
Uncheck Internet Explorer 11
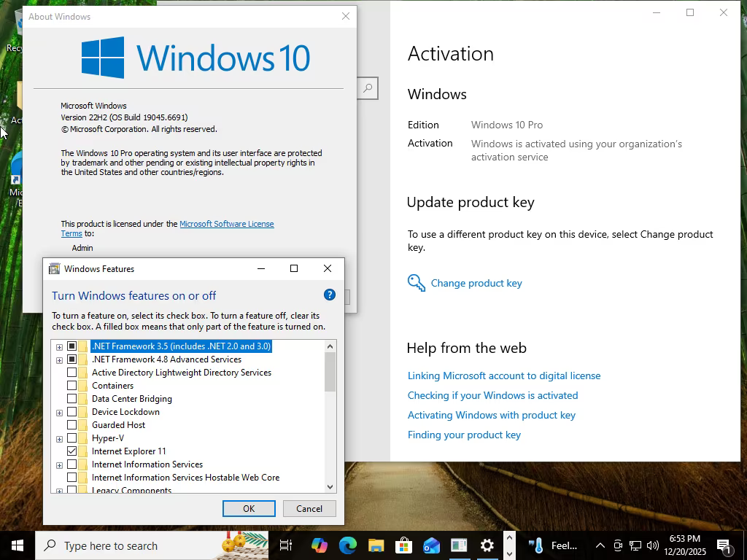coord(72,451)
